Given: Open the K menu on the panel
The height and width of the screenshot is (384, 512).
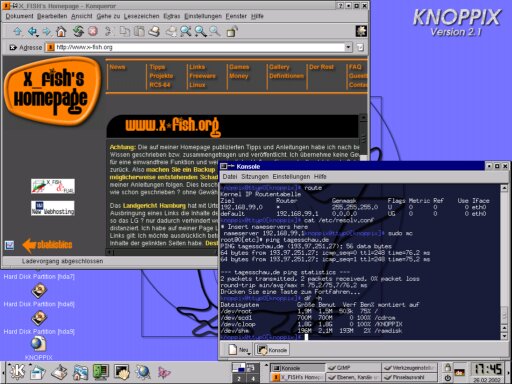Looking at the screenshot, I should coord(17,371).
